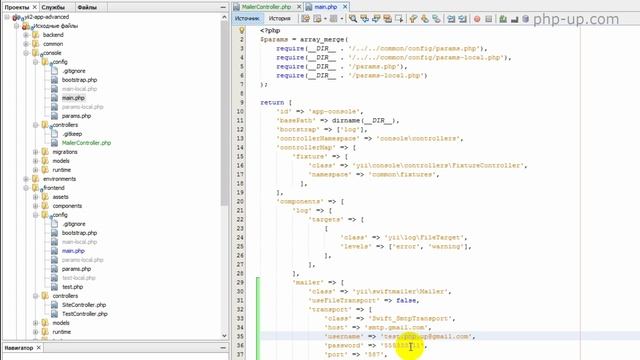Click the lightbulb hint on line 1
This screenshot has width=640, height=360.
pos(242,30)
